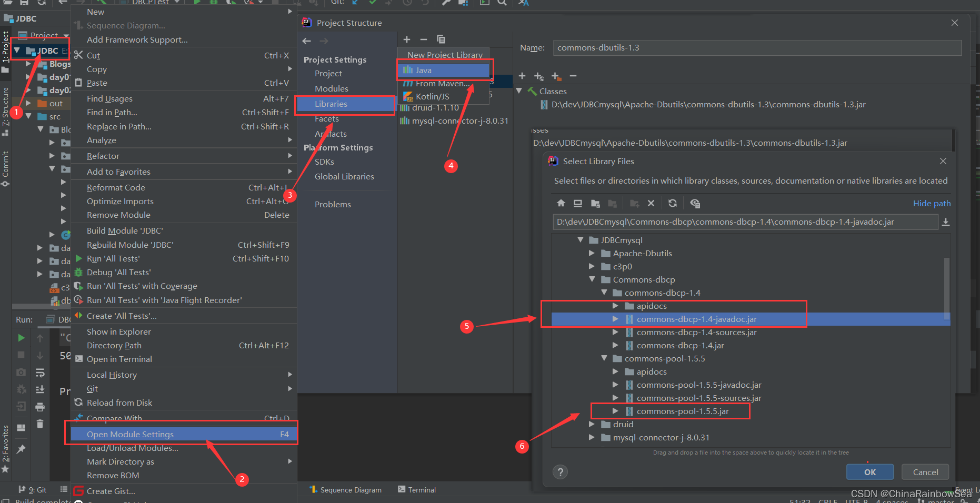Select Global Libraries under Platform Settings

click(344, 176)
